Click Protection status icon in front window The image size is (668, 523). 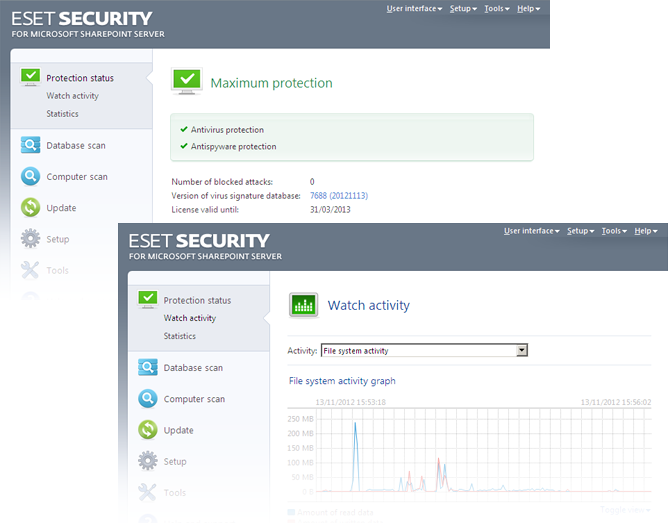(147, 299)
